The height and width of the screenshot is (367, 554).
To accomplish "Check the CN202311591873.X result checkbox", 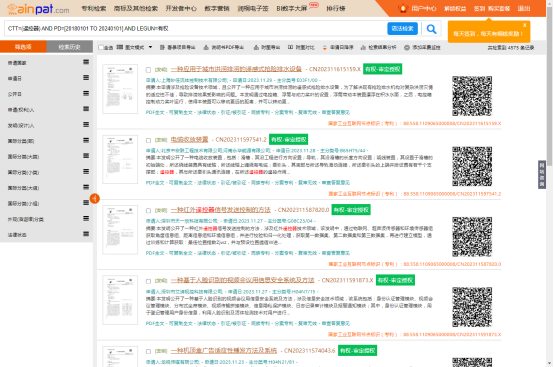I will (148, 281).
